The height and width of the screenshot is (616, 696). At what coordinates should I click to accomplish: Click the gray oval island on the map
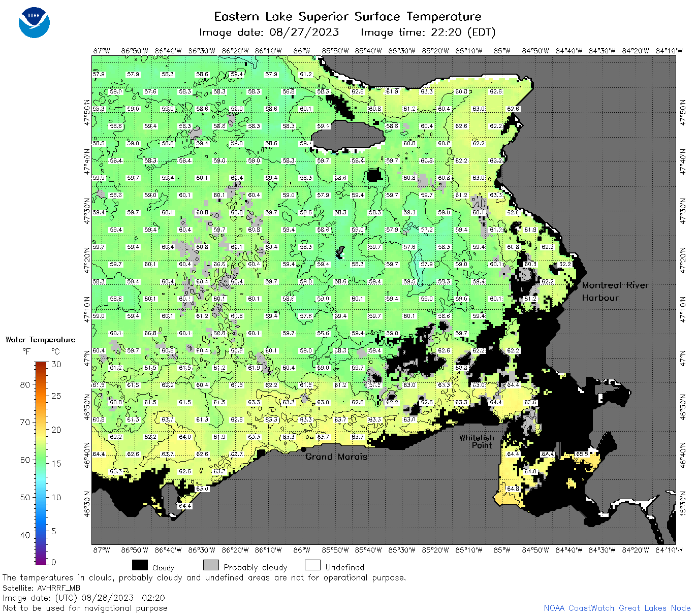pyautogui.click(x=348, y=135)
